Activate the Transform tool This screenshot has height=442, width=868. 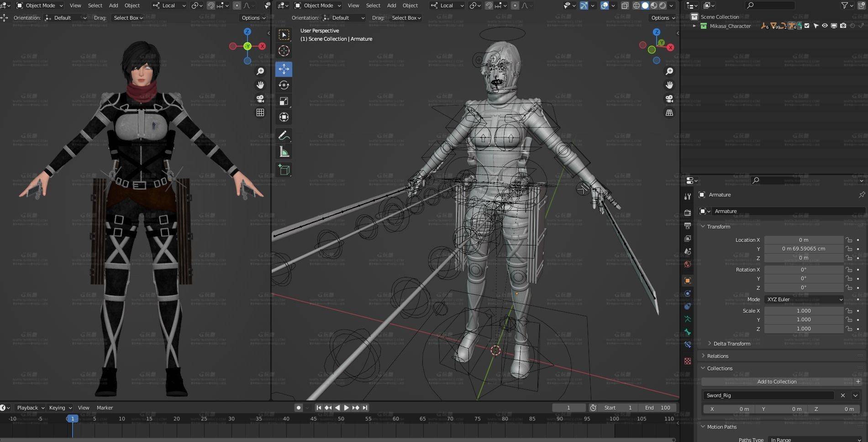point(284,117)
